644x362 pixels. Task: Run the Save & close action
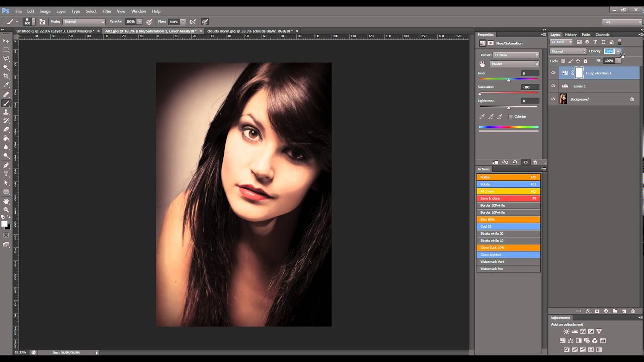(x=508, y=198)
